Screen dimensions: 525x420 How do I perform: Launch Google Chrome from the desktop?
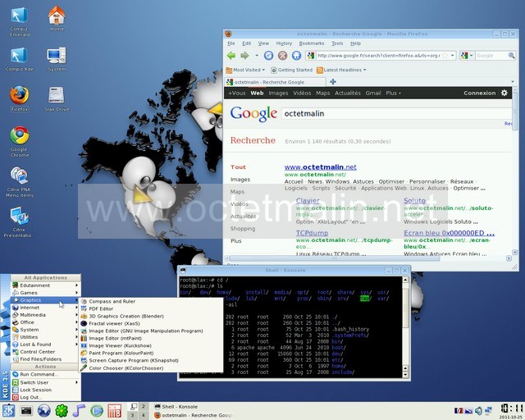[20, 141]
